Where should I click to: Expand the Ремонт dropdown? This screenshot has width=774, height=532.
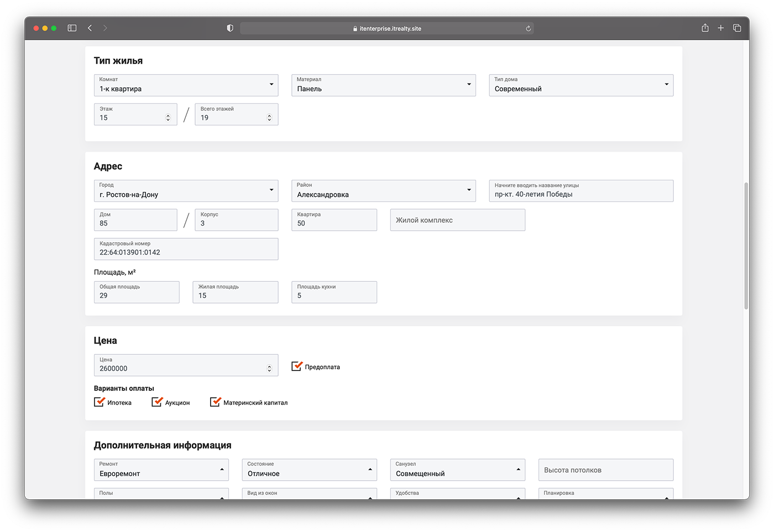(x=161, y=470)
